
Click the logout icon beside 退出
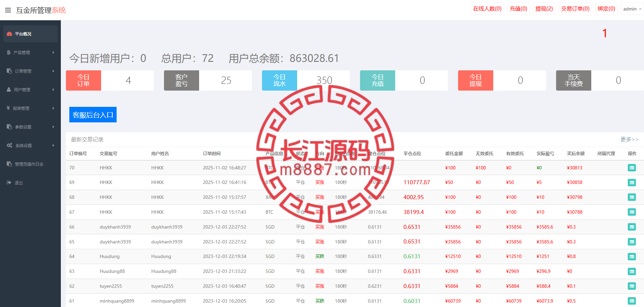tap(9, 183)
